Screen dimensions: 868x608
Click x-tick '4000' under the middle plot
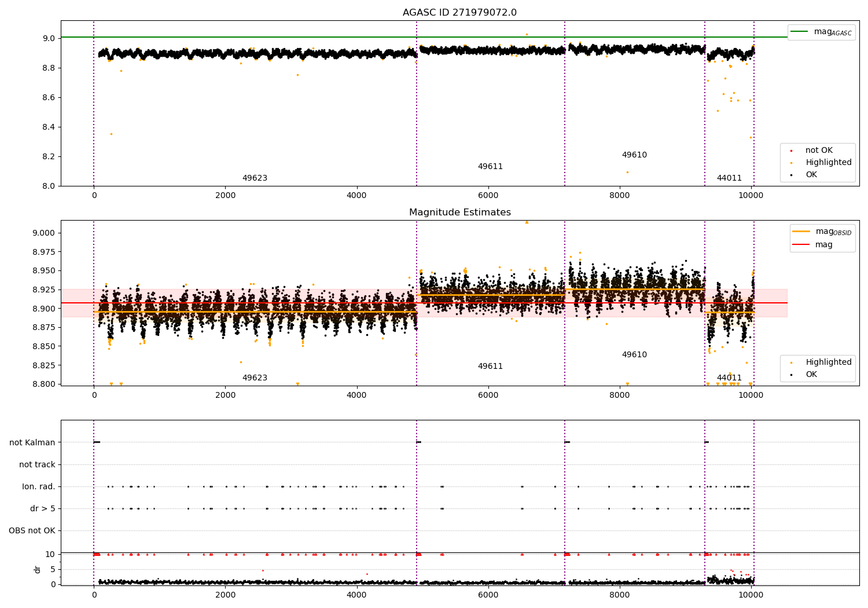[356, 395]
